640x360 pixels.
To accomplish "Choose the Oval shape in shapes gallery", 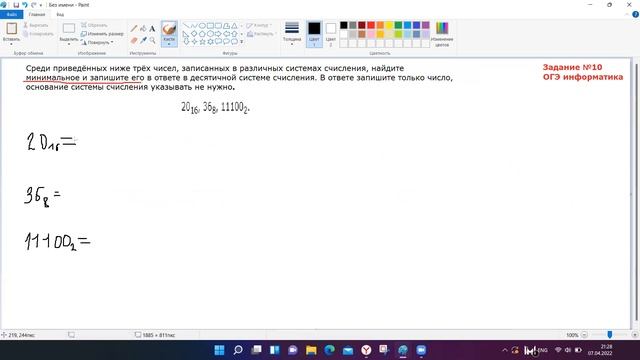I will click(x=202, y=26).
